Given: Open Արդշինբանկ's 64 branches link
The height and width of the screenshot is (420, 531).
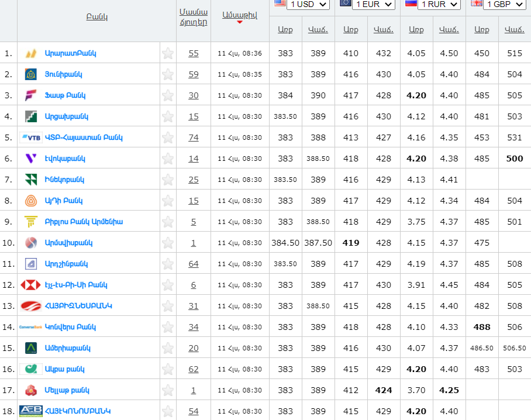Looking at the screenshot, I should click(x=194, y=264).
